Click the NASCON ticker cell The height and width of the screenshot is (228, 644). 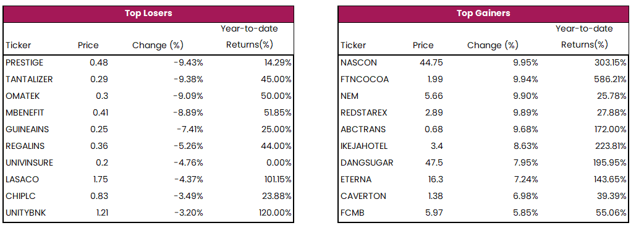[358, 62]
